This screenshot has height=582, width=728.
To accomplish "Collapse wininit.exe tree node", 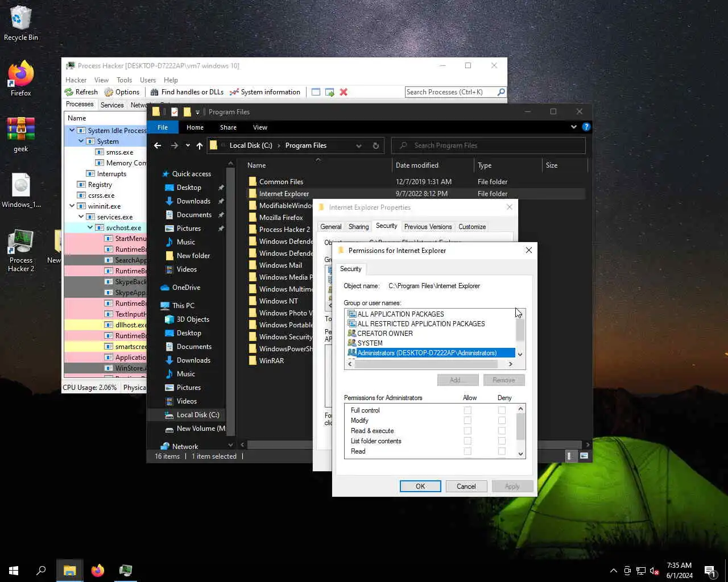I will pos(72,206).
